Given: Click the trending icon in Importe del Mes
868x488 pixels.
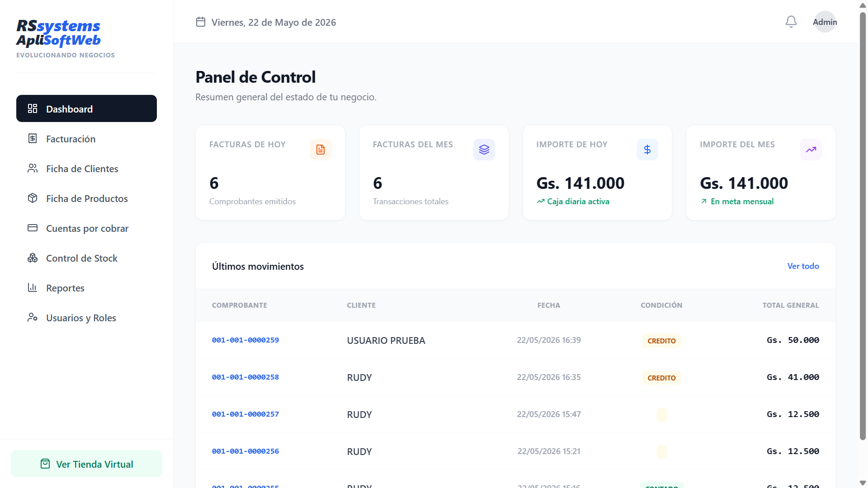Looking at the screenshot, I should 811,150.
